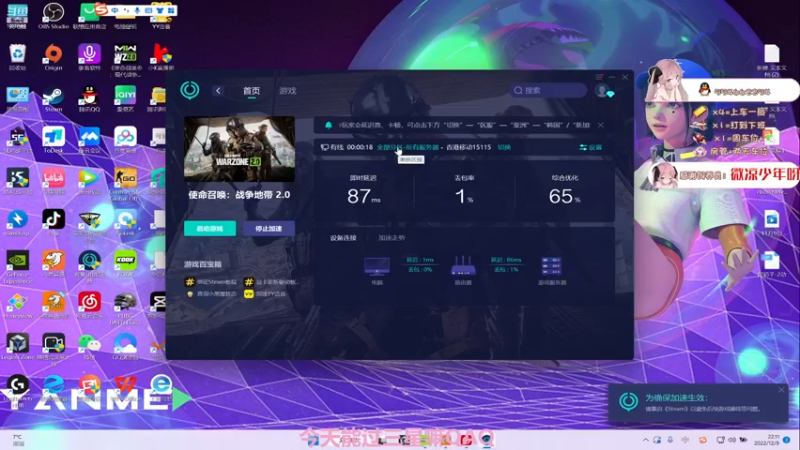
Task: Close the 为确保加速生效 popup notification
Action: (x=781, y=390)
